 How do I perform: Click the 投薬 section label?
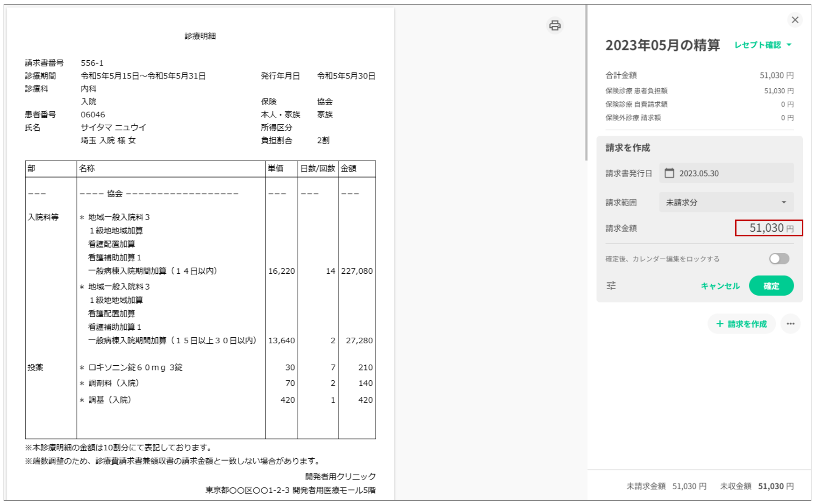[35, 368]
